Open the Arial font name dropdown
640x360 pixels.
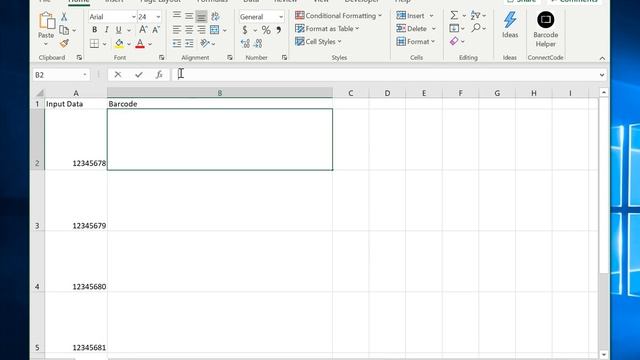[x=133, y=17]
